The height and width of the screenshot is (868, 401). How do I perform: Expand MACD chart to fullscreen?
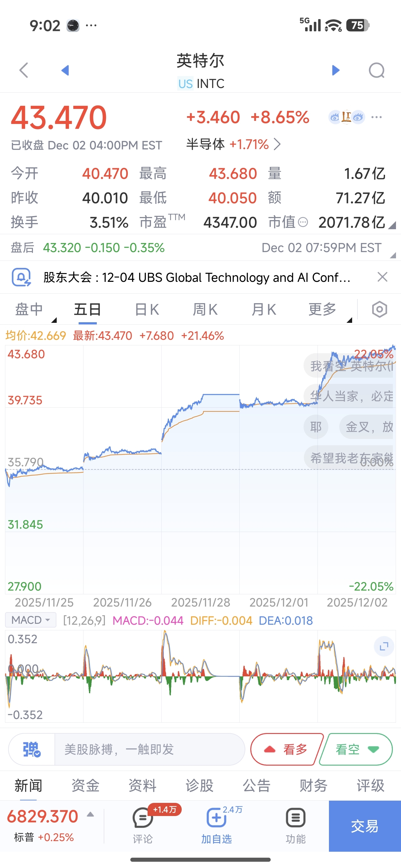click(384, 646)
